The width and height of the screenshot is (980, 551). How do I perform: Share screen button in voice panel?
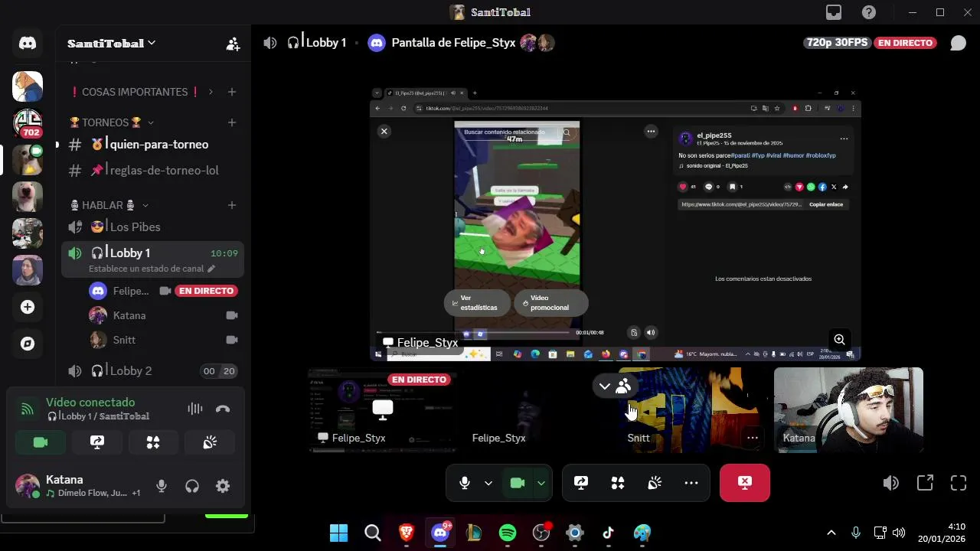coord(97,442)
